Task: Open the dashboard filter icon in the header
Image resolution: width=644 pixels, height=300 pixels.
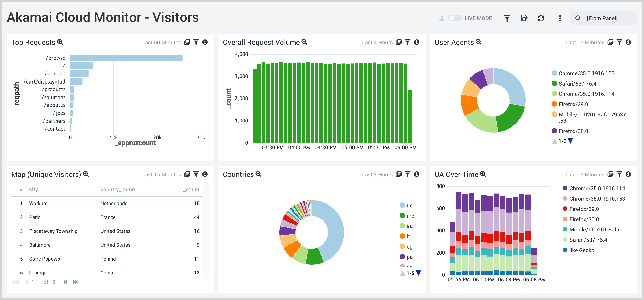Action: click(x=507, y=18)
